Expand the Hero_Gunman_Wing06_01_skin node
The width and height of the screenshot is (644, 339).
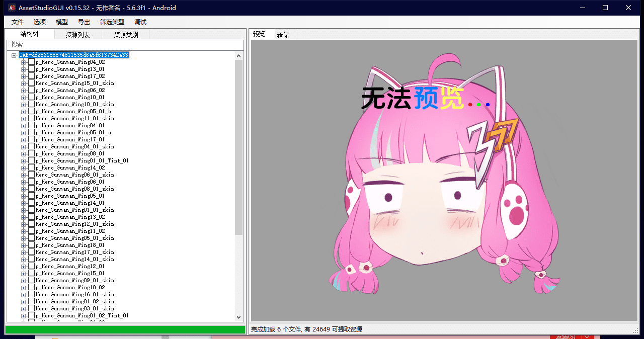click(23, 175)
